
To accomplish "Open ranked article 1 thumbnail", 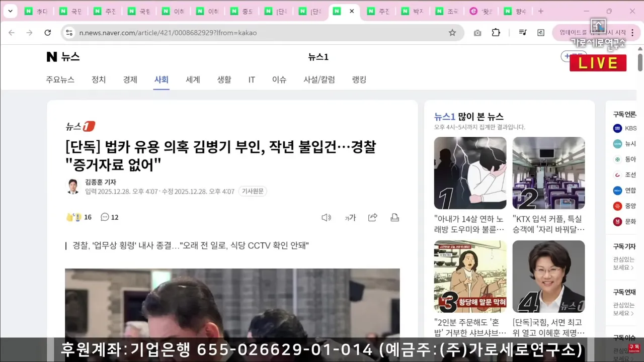I will [x=470, y=173].
